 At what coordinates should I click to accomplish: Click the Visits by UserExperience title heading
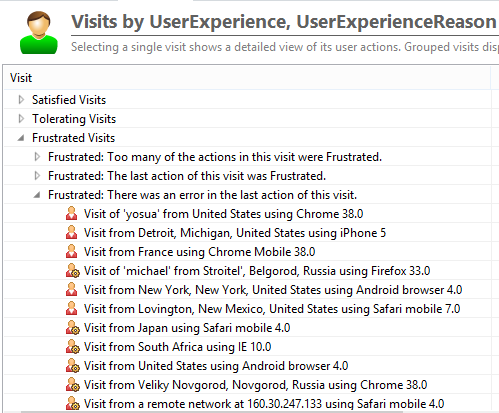pyautogui.click(x=284, y=22)
